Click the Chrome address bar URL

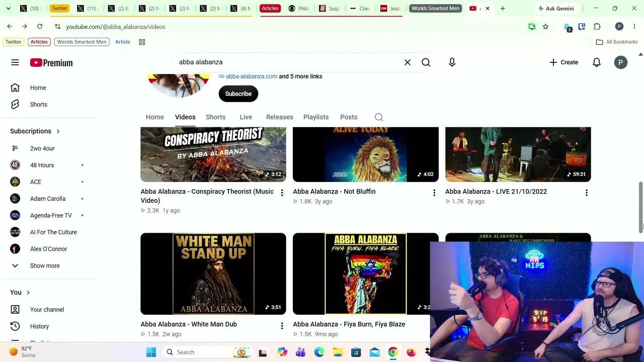click(115, 27)
